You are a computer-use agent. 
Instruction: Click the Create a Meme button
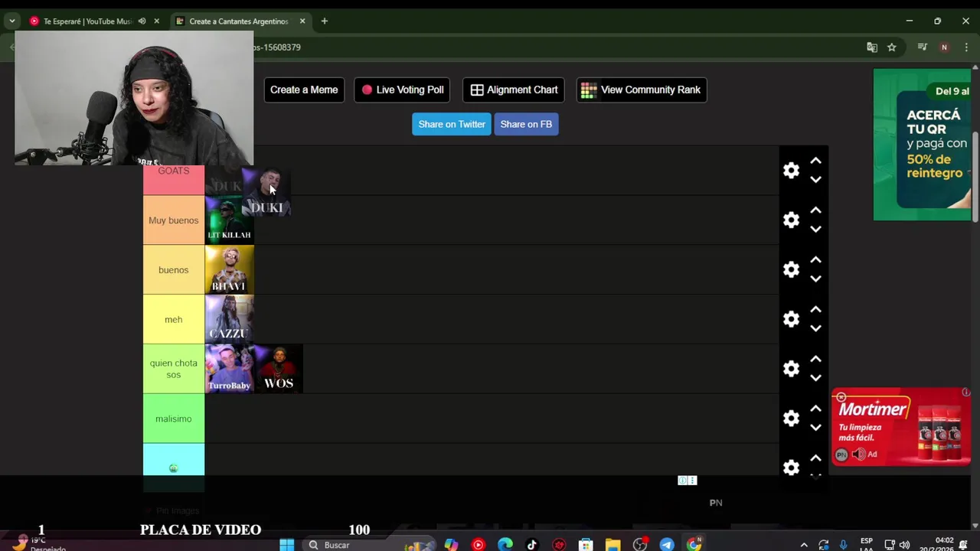304,90
